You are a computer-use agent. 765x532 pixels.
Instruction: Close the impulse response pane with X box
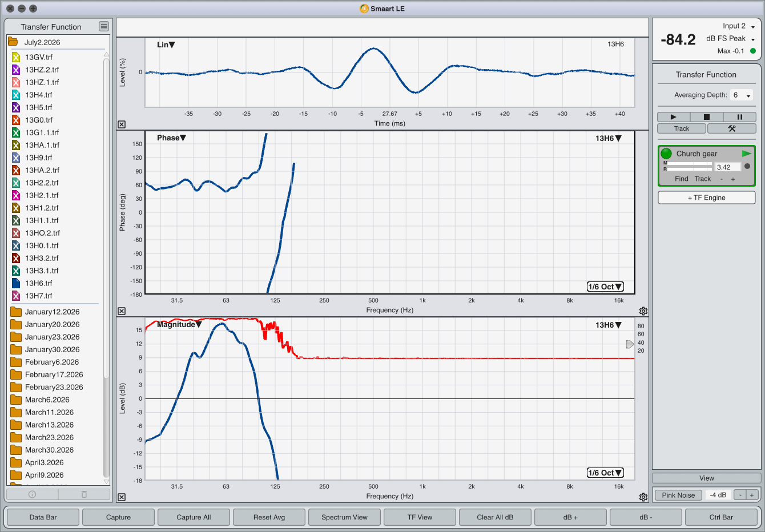(122, 124)
